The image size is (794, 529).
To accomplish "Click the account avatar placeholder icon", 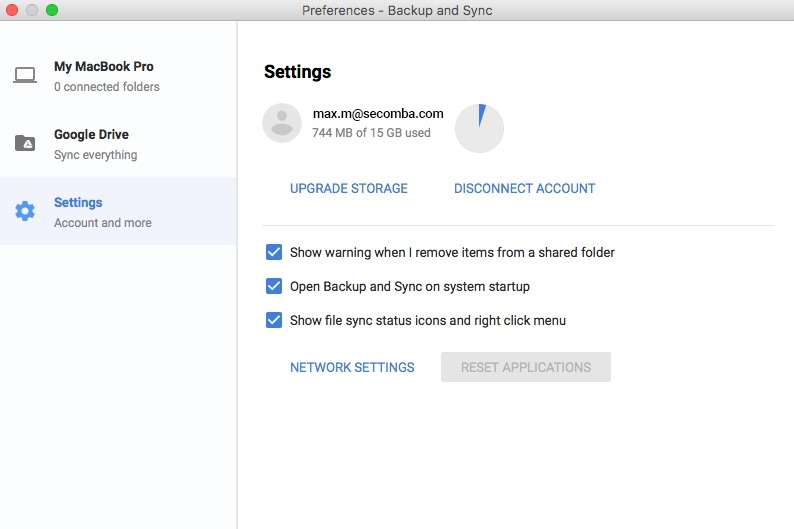I will coord(282,123).
